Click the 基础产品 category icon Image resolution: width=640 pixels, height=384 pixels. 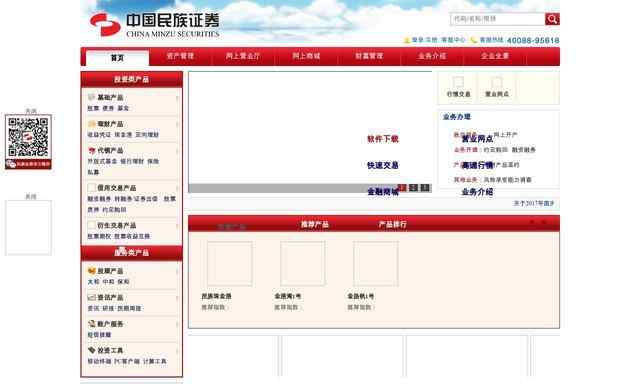coord(91,97)
